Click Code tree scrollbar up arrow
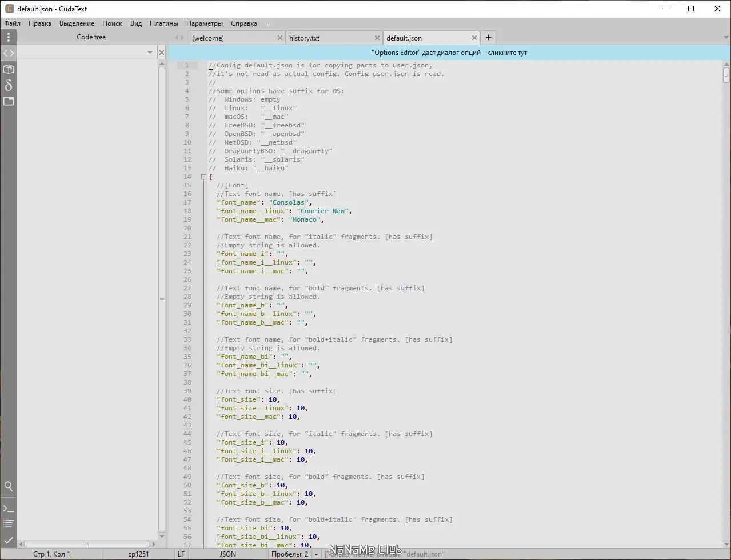Viewport: 731px width, 560px height. click(x=162, y=63)
